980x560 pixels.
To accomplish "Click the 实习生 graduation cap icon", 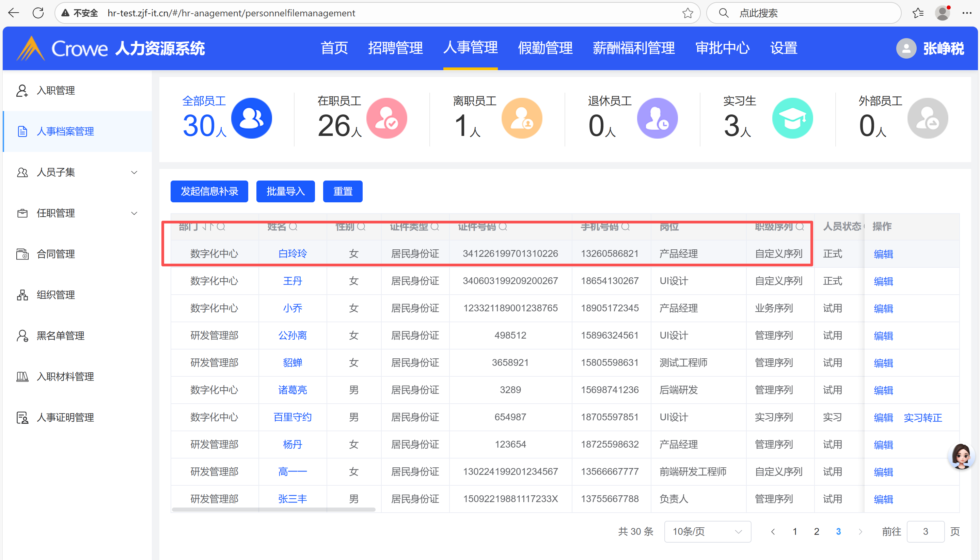I will point(792,118).
